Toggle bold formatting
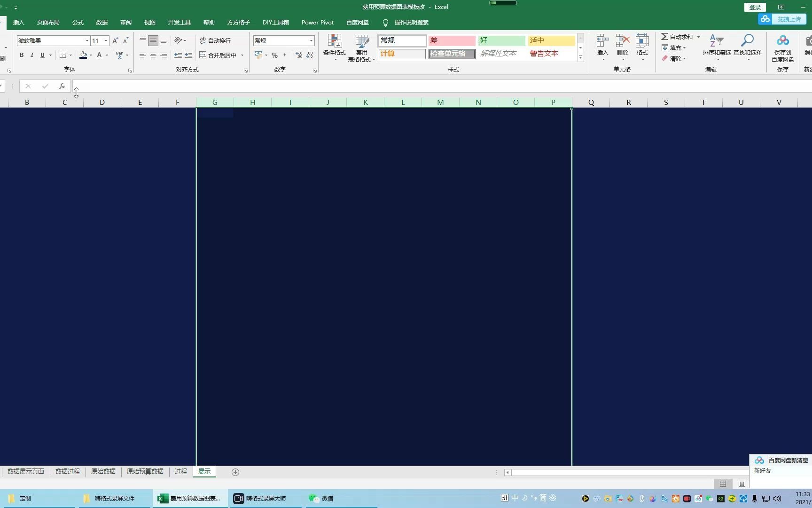 click(x=22, y=55)
